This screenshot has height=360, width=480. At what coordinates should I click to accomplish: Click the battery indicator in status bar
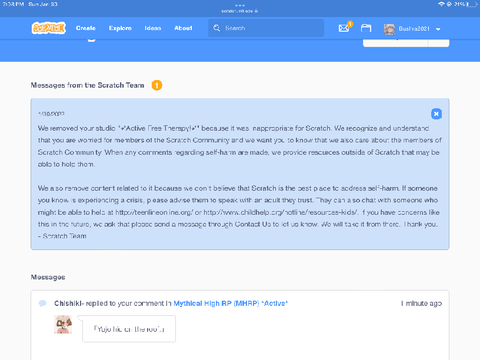(x=473, y=4)
